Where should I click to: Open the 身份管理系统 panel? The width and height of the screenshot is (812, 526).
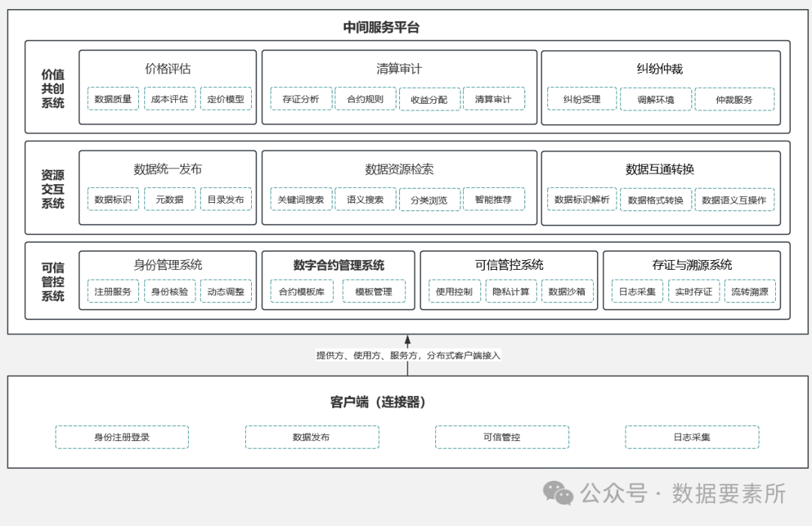click(167, 265)
